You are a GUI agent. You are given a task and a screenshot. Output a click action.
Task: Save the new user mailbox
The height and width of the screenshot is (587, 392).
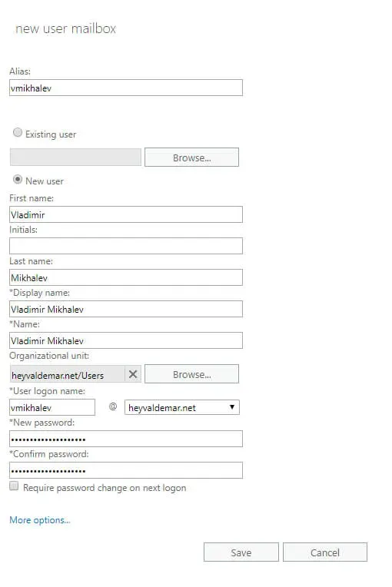(x=241, y=552)
